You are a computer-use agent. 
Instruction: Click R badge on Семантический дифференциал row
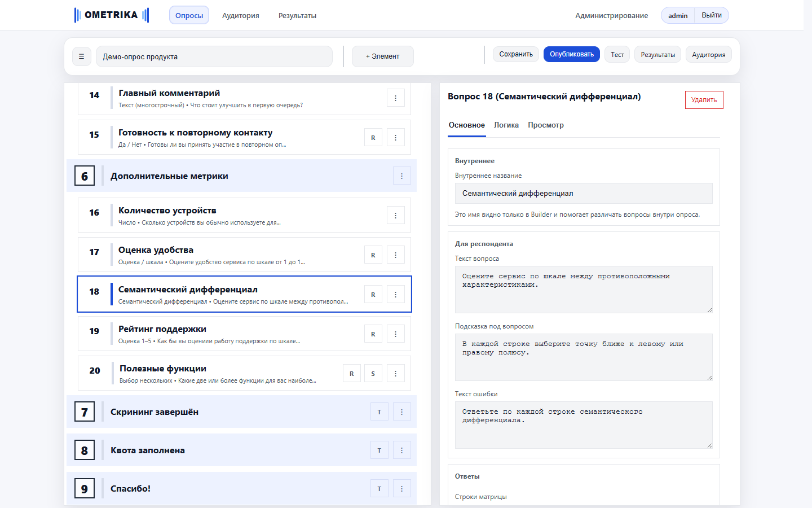coord(373,295)
